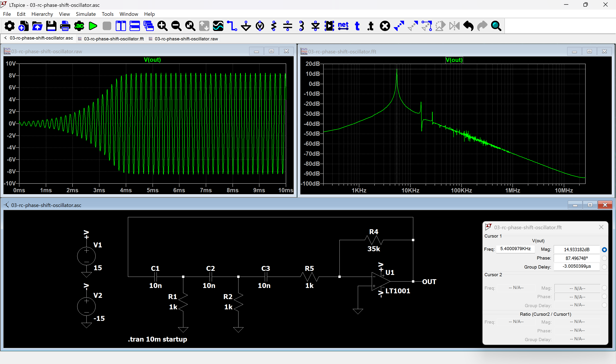Click the Tile Windows Vertically icon
Image resolution: width=616 pixels, height=364 pixels.
point(121,26)
